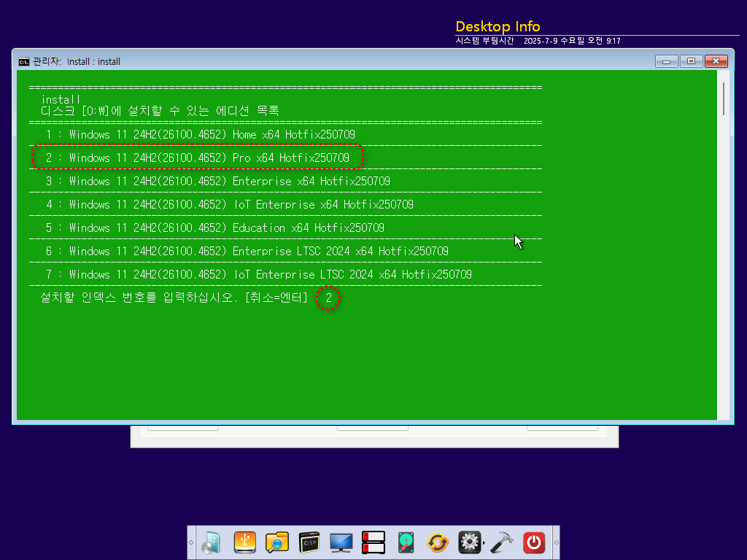Click the dock's right edge handle
Viewport: 747px width, 560px height.
tap(556, 542)
